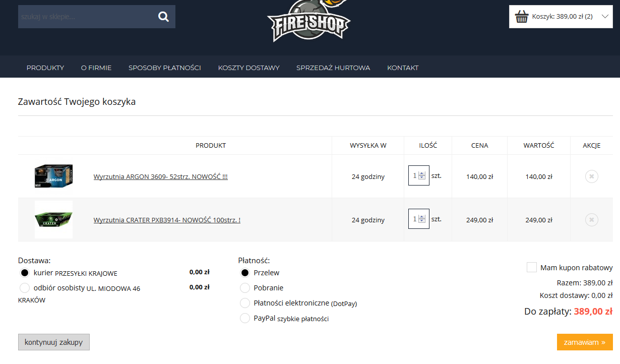Focus the szukaj w sklepie search field
The image size is (620, 364).
tap(86, 17)
